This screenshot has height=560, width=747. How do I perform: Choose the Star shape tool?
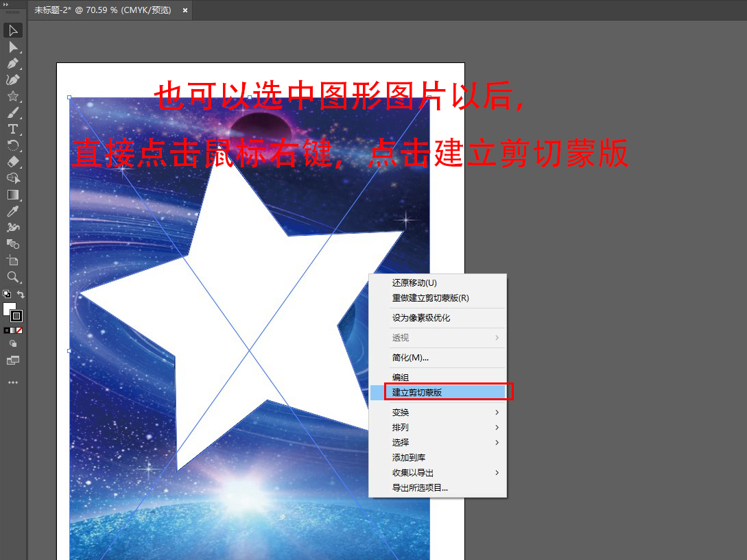click(x=13, y=96)
